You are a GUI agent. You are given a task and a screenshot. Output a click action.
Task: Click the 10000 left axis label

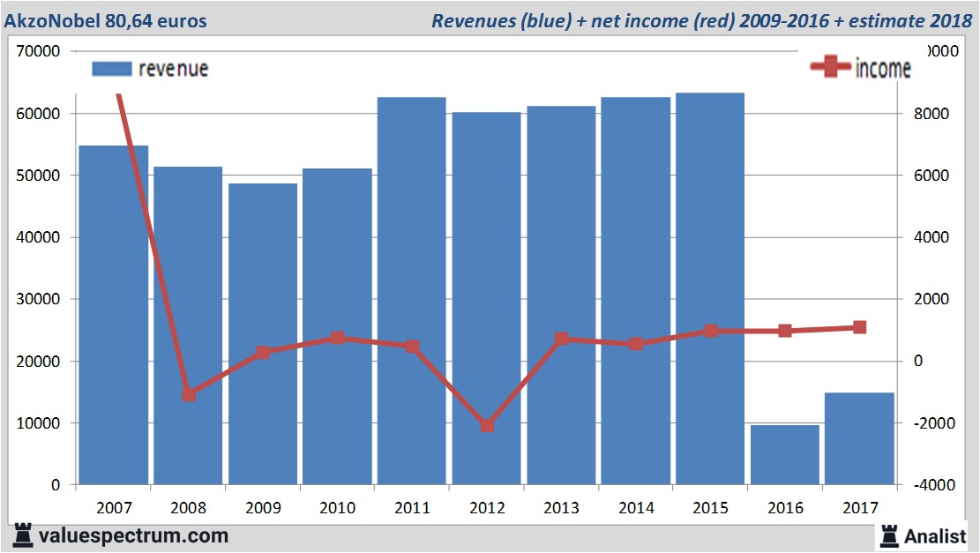tap(38, 423)
